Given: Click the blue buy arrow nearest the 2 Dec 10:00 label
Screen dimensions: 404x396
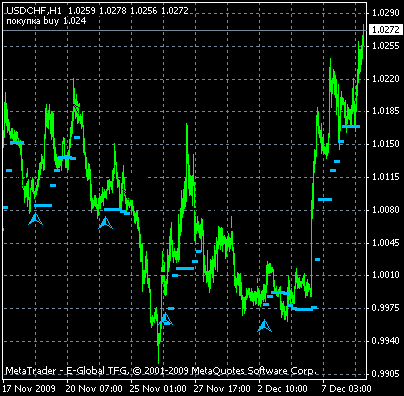Looking at the screenshot, I should point(264,326).
